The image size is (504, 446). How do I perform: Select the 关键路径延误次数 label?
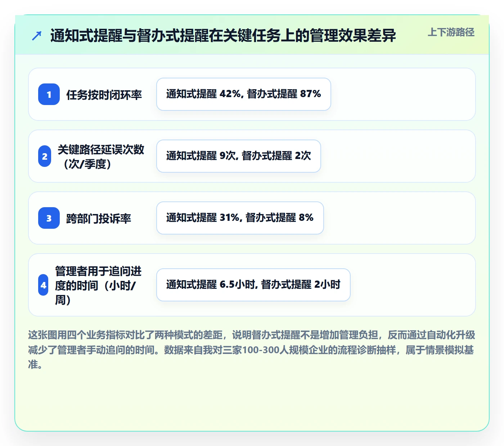click(101, 156)
